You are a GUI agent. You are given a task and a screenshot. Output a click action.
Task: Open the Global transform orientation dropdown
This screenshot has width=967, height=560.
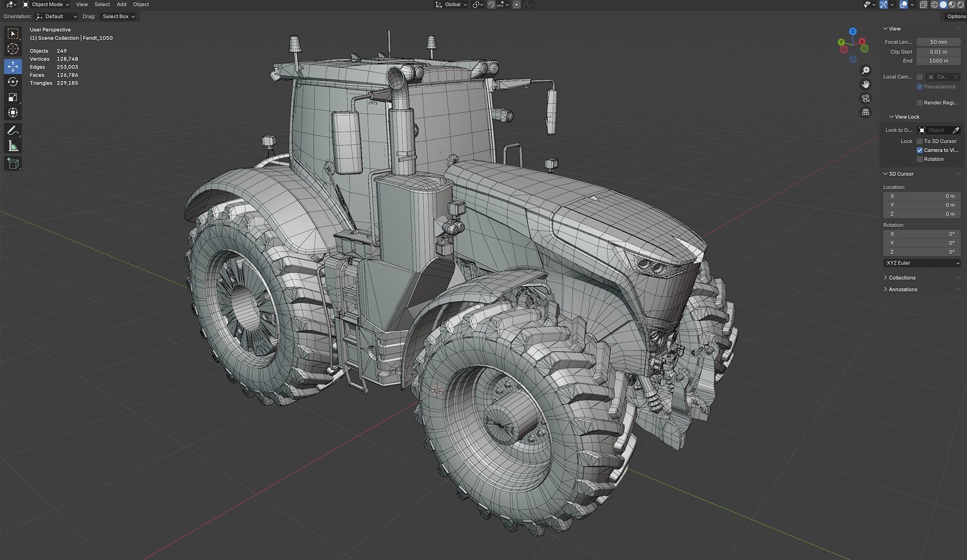pos(451,5)
